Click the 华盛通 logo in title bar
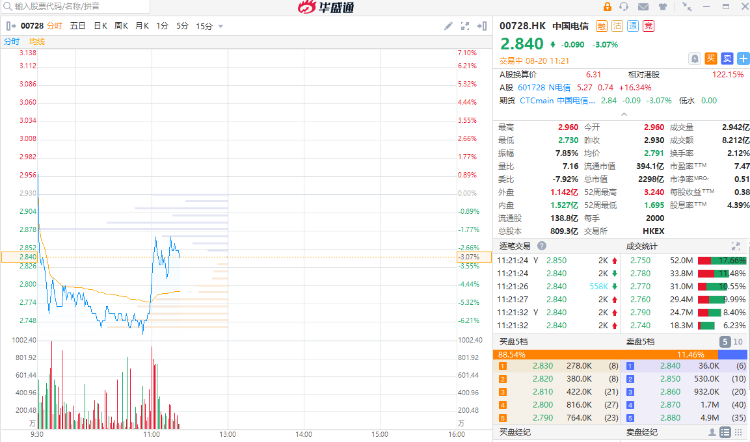Viewport: 750px width, 442px height. [x=326, y=7]
